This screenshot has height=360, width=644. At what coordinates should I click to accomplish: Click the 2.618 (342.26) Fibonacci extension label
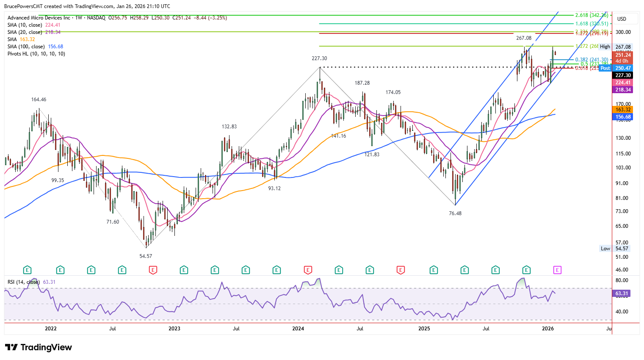tap(591, 15)
